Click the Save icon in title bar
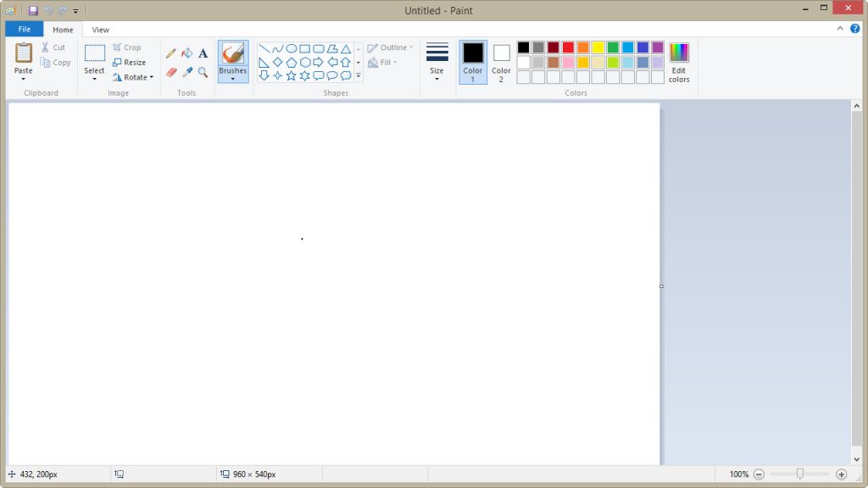Screen dimensions: 868x488 pos(33,10)
